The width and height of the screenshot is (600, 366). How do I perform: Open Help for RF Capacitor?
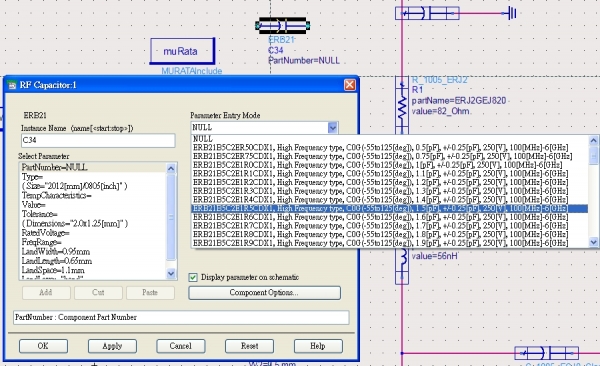(318, 346)
